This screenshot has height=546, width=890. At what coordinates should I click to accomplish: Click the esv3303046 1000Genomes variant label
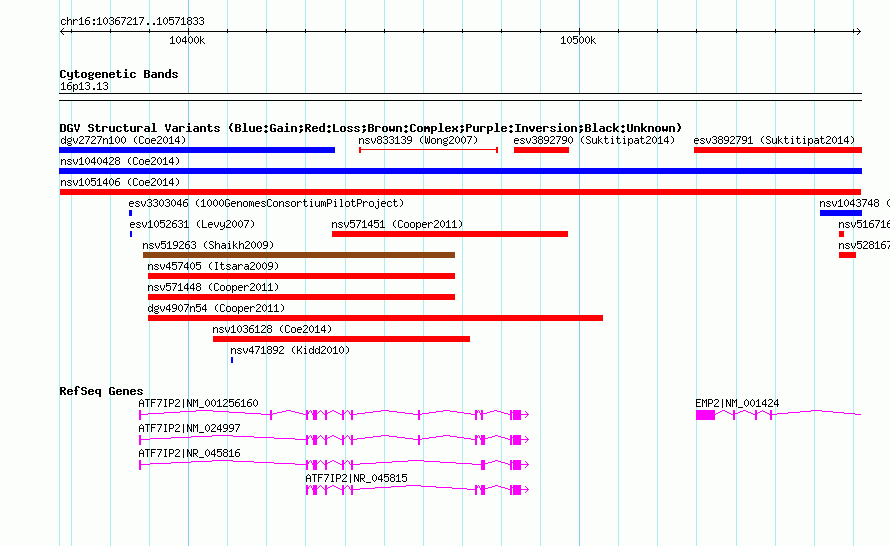266,203
